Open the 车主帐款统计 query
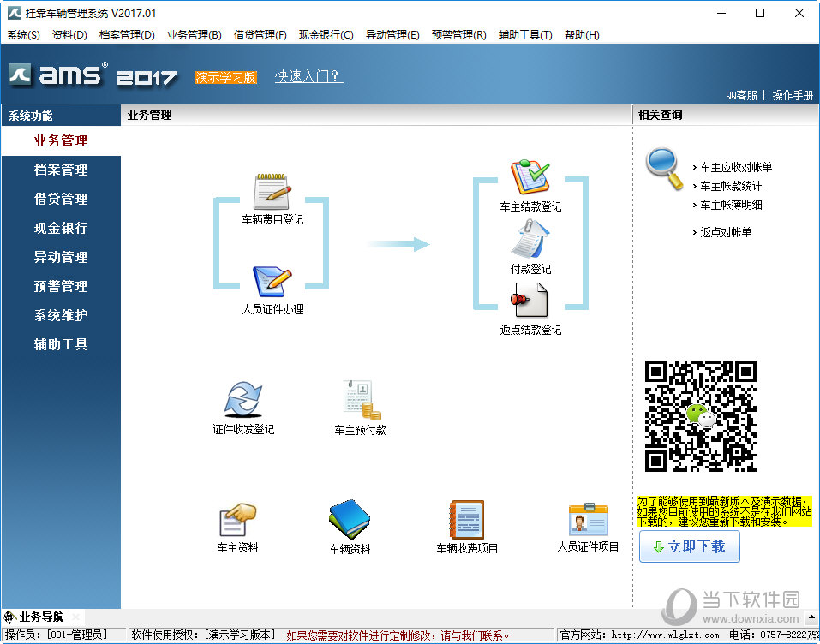Screen dimensions: 820x644 tap(731, 186)
